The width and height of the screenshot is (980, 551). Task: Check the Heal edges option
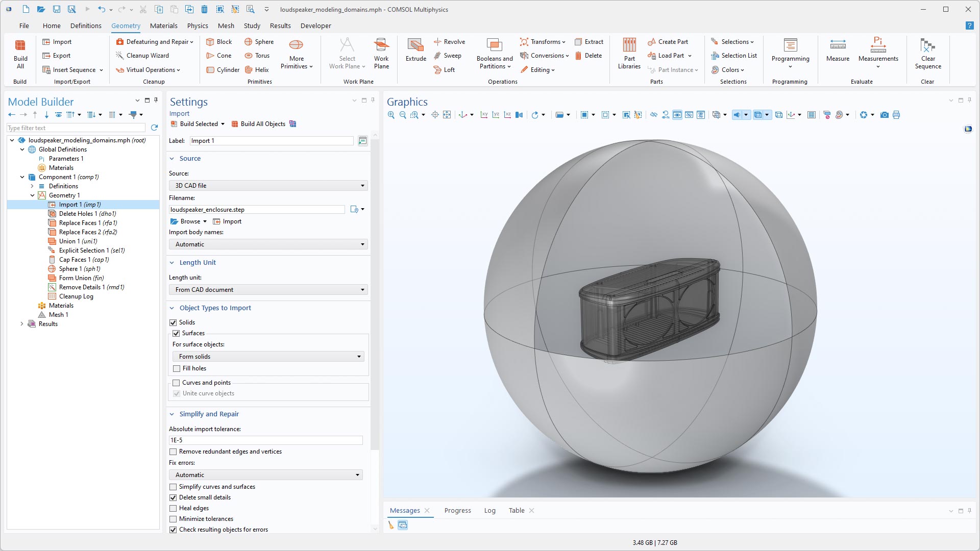[173, 508]
